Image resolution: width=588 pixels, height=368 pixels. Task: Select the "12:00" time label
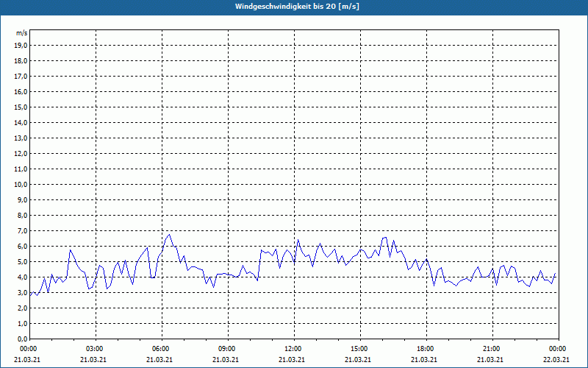(x=294, y=349)
